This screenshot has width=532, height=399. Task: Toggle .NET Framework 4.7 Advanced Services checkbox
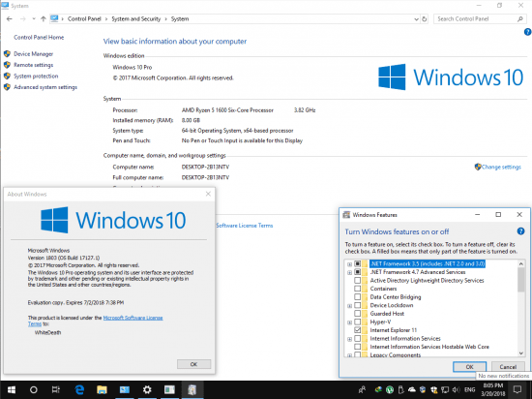pos(357,272)
